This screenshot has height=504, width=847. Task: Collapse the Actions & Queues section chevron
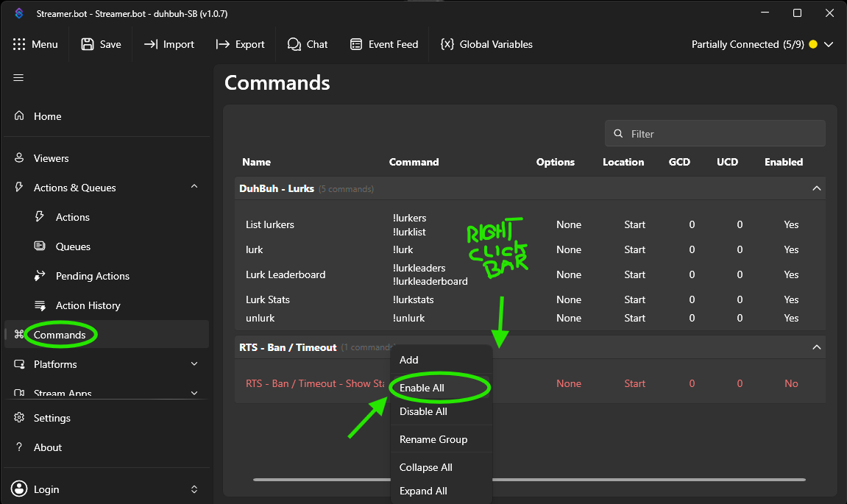(194, 186)
